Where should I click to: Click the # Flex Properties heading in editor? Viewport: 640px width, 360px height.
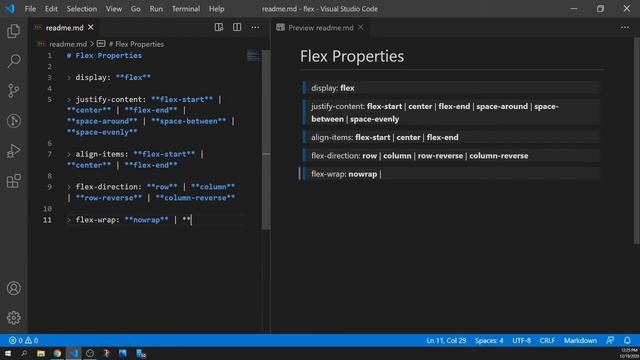coord(104,56)
